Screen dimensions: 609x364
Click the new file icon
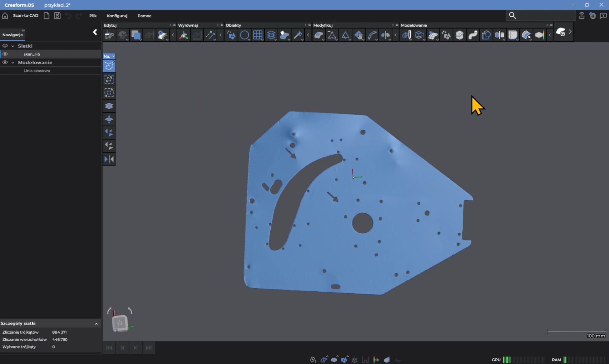point(46,15)
